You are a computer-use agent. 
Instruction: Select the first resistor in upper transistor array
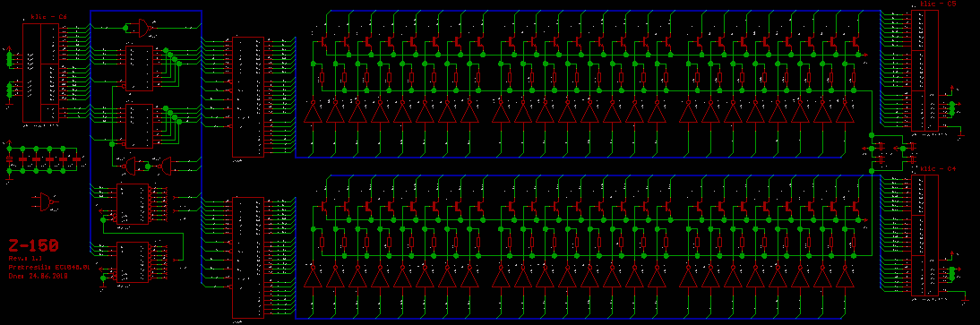pyautogui.click(x=322, y=78)
